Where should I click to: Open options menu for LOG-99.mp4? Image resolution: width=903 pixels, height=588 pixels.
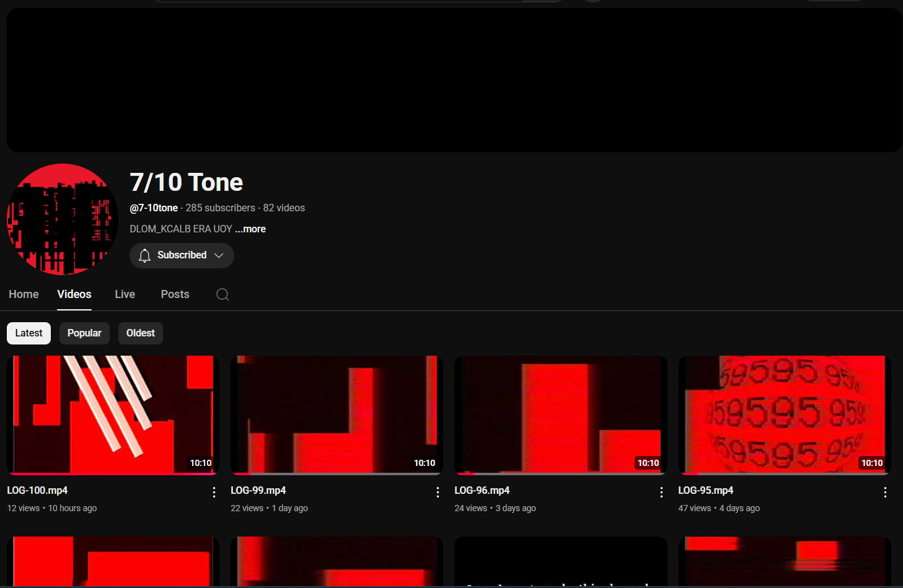(x=438, y=492)
